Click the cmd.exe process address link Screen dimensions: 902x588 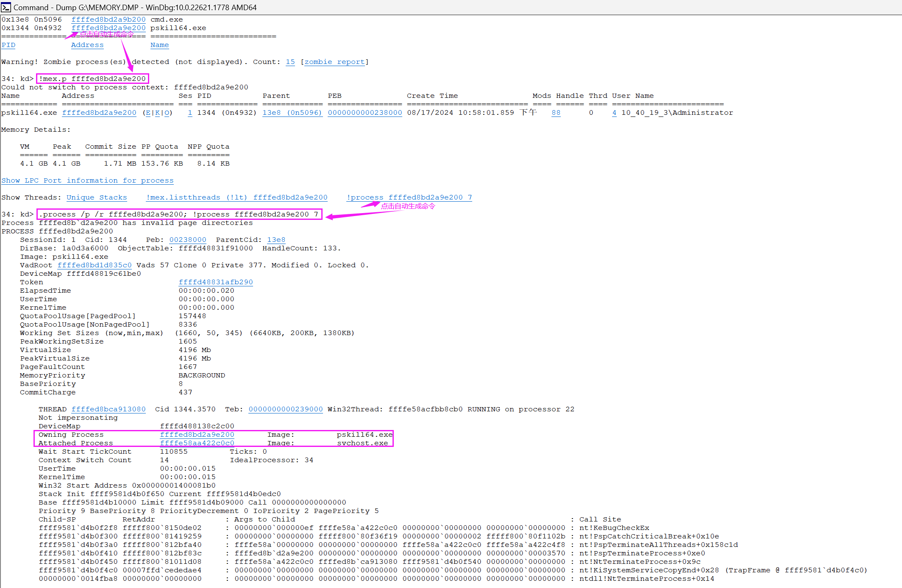[x=108, y=19]
